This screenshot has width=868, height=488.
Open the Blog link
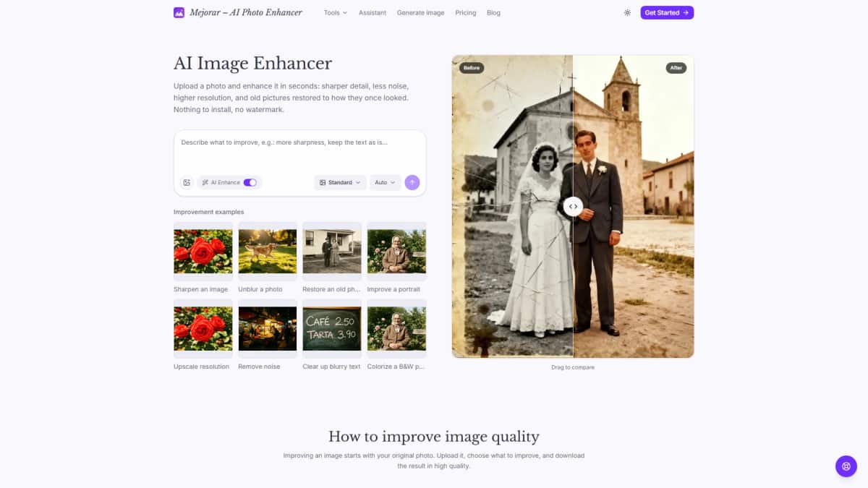coord(493,12)
